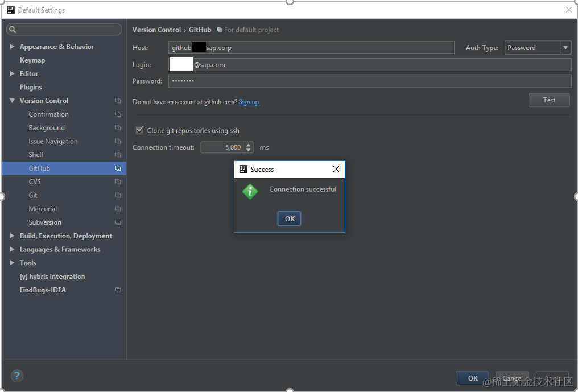Select Subversion settings

point(45,222)
